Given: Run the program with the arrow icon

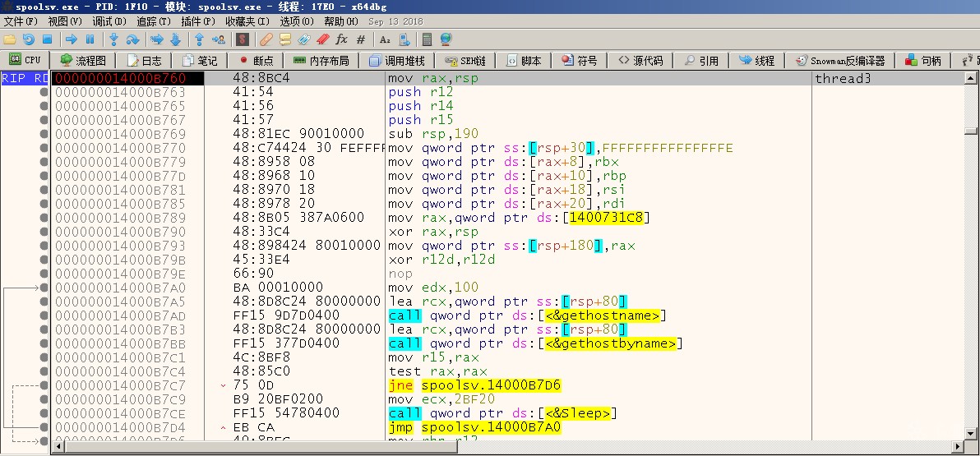Looking at the screenshot, I should 72,39.
